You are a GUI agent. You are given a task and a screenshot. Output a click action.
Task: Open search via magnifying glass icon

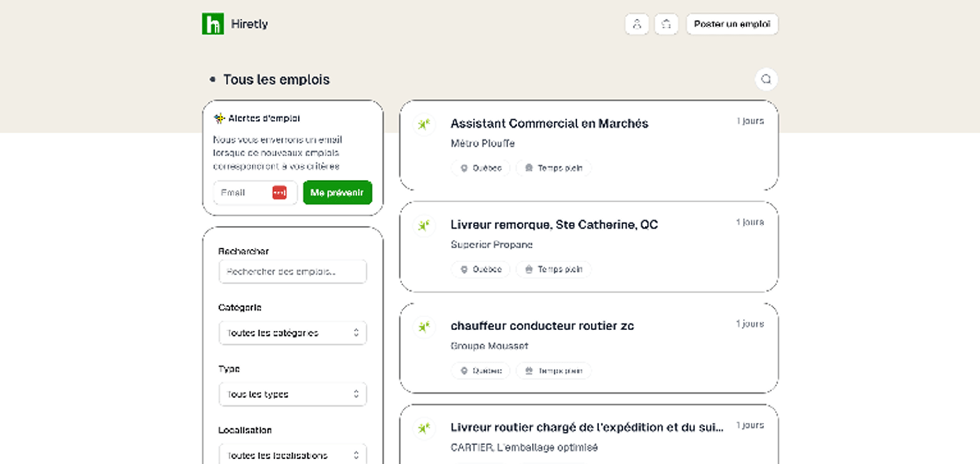[x=766, y=79]
